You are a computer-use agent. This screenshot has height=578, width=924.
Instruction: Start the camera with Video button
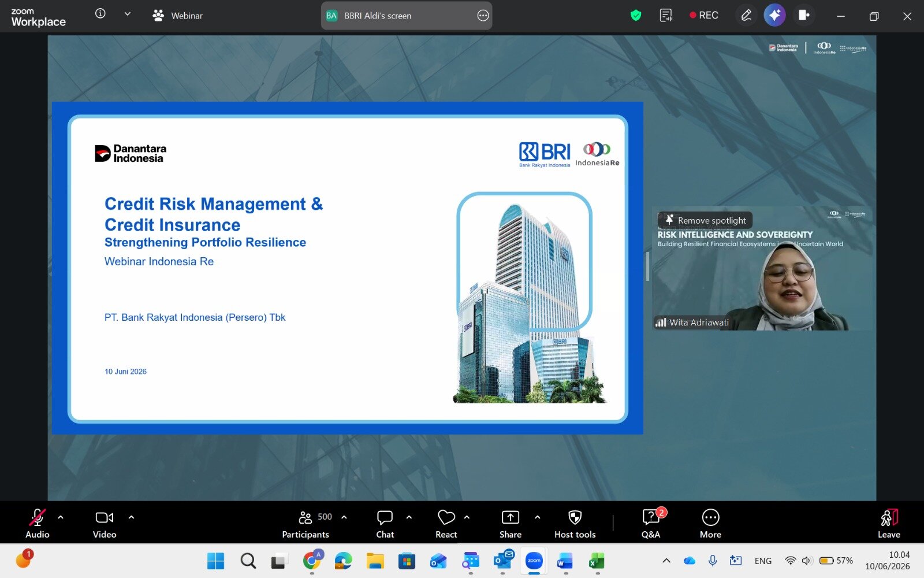point(105,524)
